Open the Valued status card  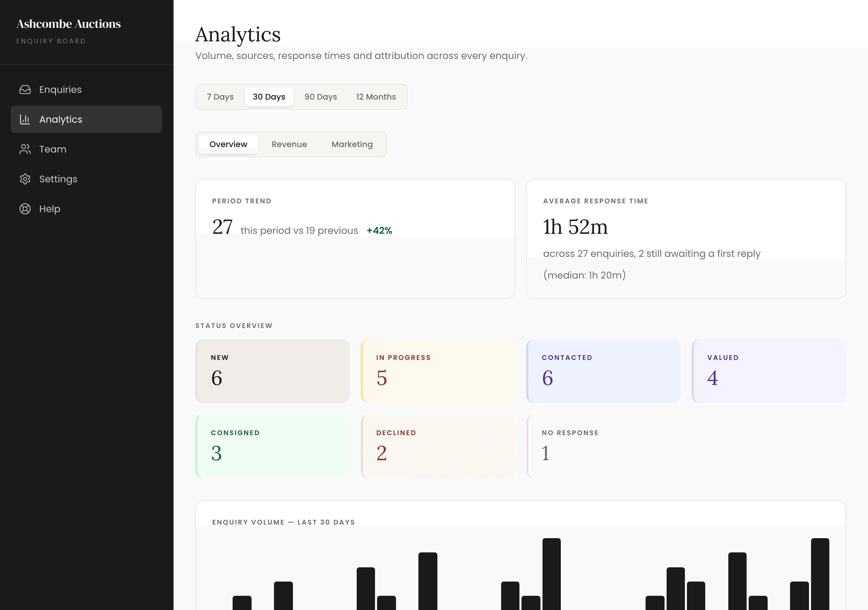769,371
